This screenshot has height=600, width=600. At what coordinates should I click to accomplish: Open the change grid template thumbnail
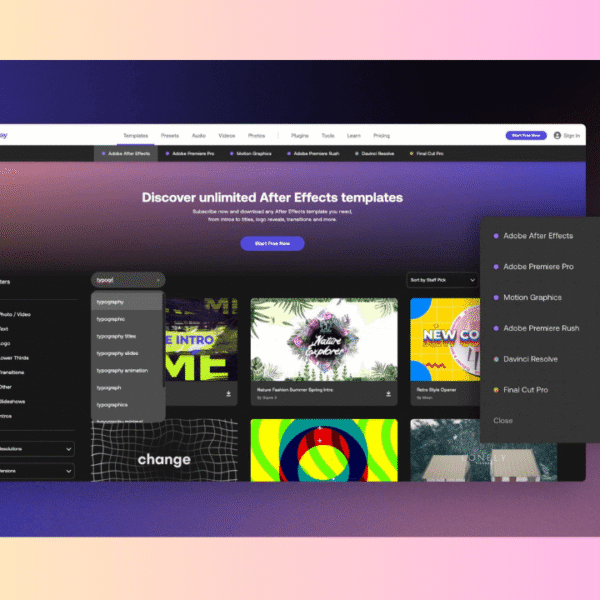coord(165,450)
